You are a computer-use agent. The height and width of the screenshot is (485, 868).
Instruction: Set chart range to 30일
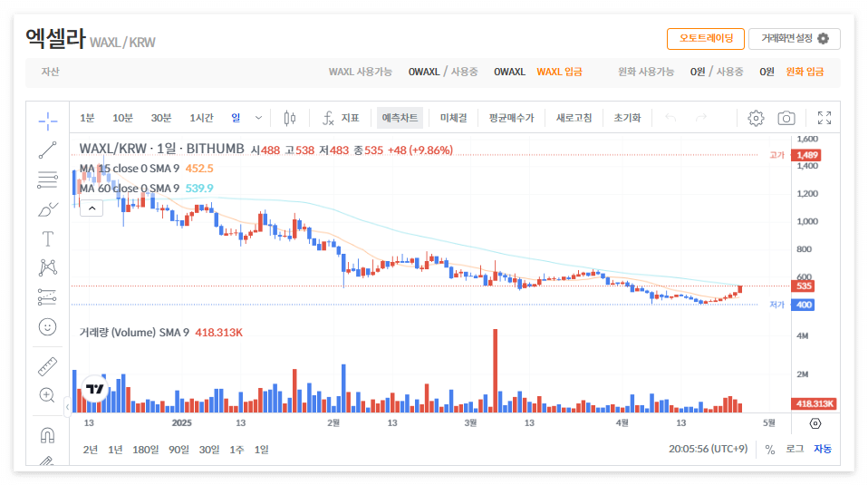[x=209, y=450]
